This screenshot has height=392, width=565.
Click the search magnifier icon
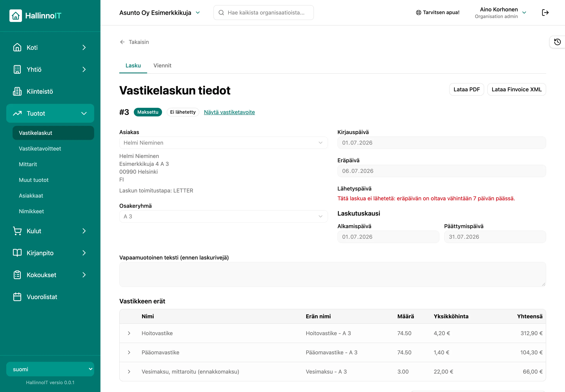click(221, 13)
